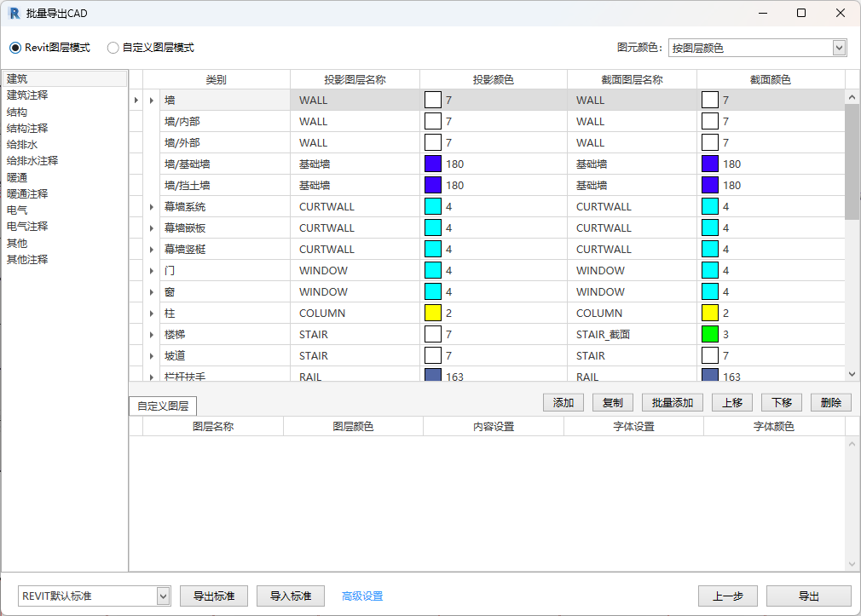
Task: Click the 导出 button
Action: coord(808,596)
